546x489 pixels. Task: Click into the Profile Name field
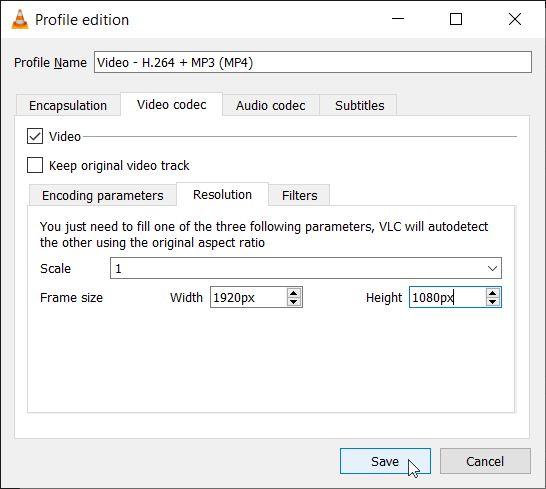coord(313,62)
